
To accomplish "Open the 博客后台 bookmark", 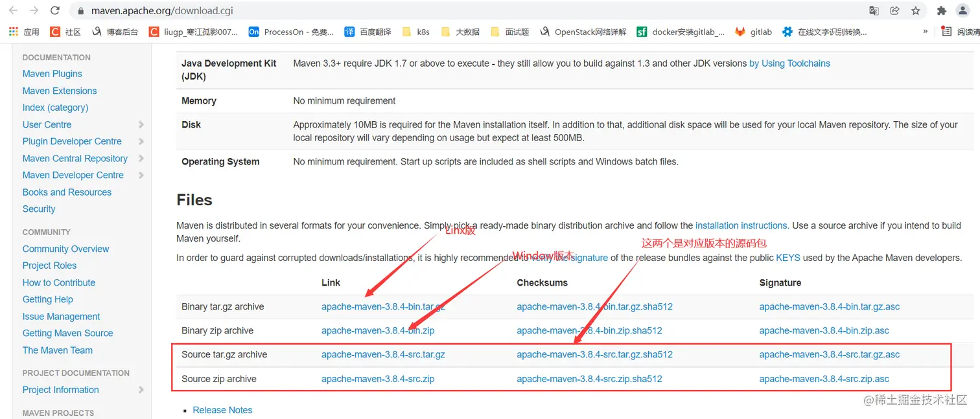I will (115, 32).
